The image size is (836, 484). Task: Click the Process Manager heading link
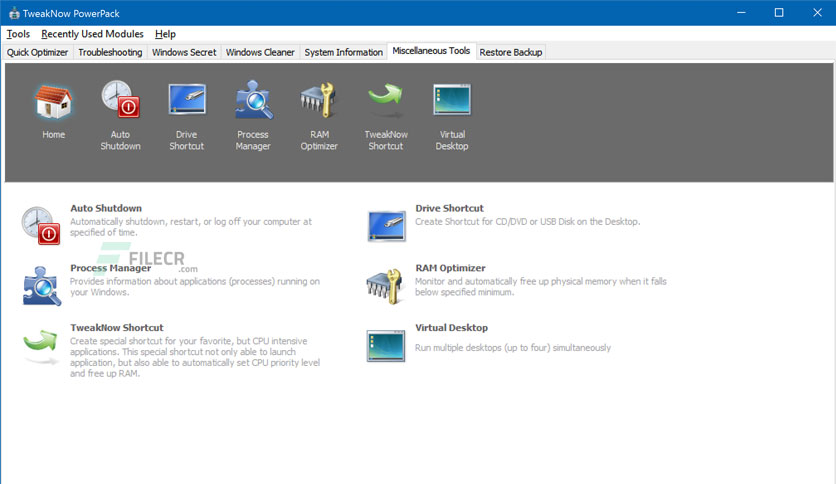pos(111,268)
